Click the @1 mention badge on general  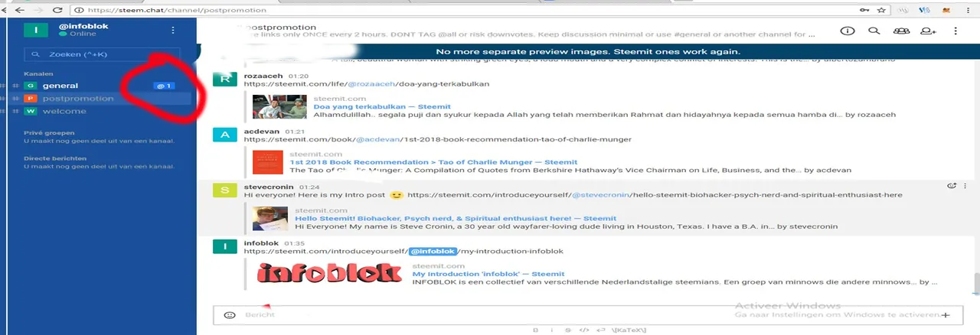(x=164, y=86)
